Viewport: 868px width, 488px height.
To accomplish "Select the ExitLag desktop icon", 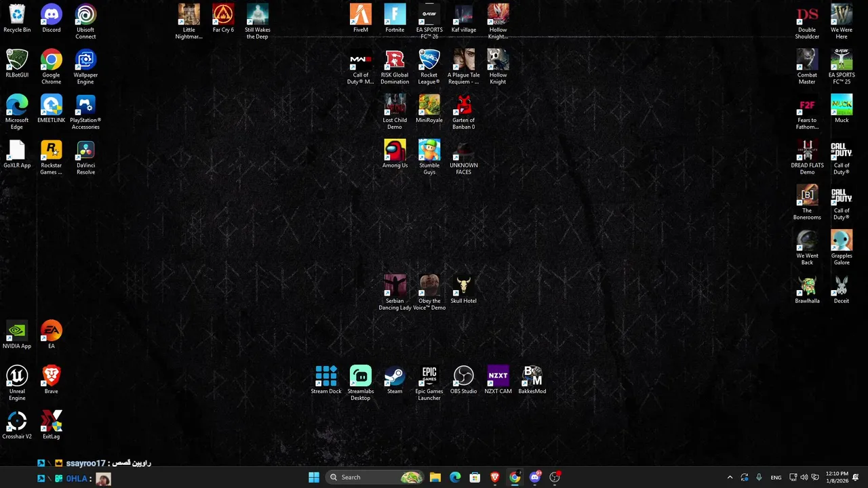I will click(52, 426).
